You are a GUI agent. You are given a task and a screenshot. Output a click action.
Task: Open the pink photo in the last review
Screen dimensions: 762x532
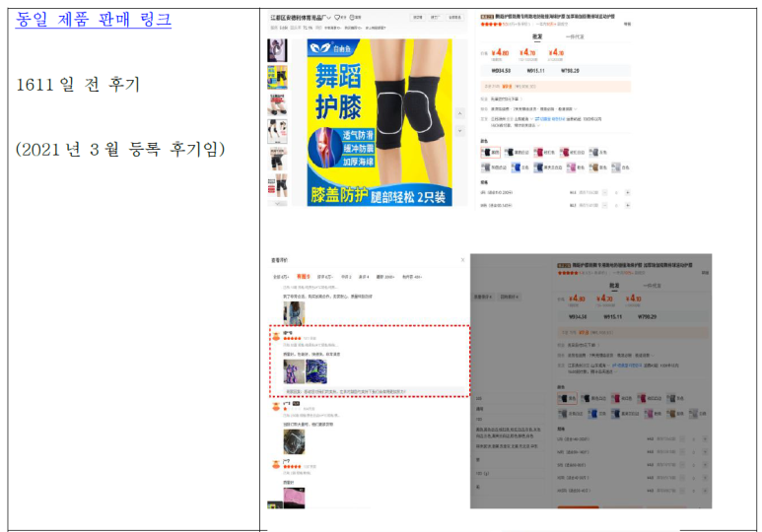[x=294, y=498]
